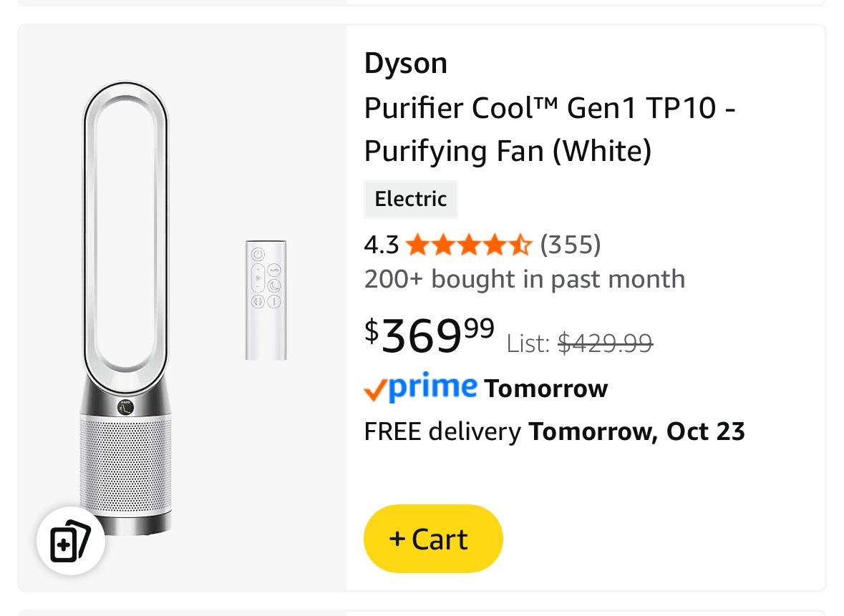Add the Dyson purifier to cart
This screenshot has height=616, width=844.
click(x=433, y=539)
